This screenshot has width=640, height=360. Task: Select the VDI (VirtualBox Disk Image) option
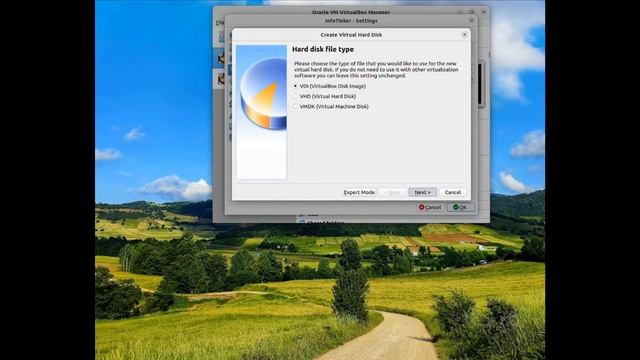(329, 86)
